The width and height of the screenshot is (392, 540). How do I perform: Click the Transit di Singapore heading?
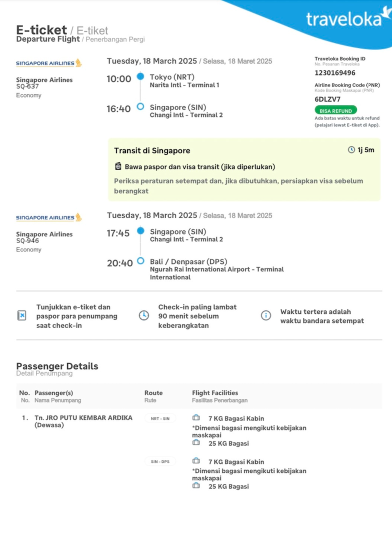pos(152,150)
